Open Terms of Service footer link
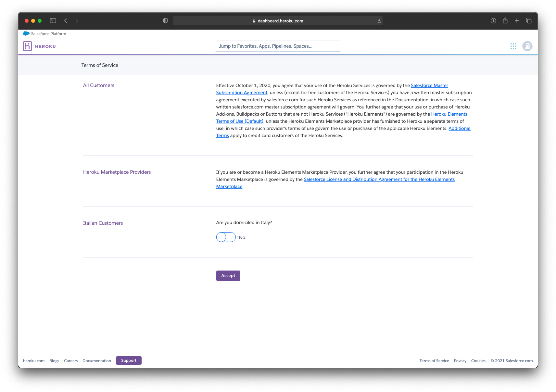This screenshot has height=392, width=556. click(x=434, y=361)
